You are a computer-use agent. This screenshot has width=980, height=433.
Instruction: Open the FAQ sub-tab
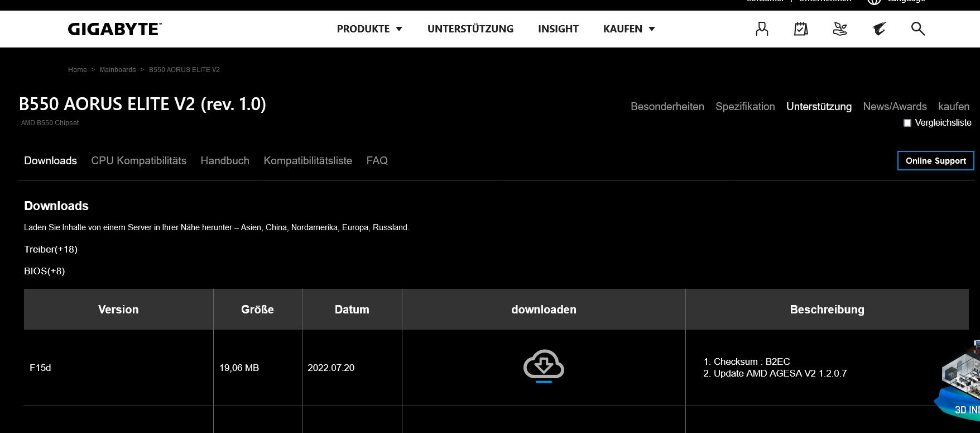(377, 161)
